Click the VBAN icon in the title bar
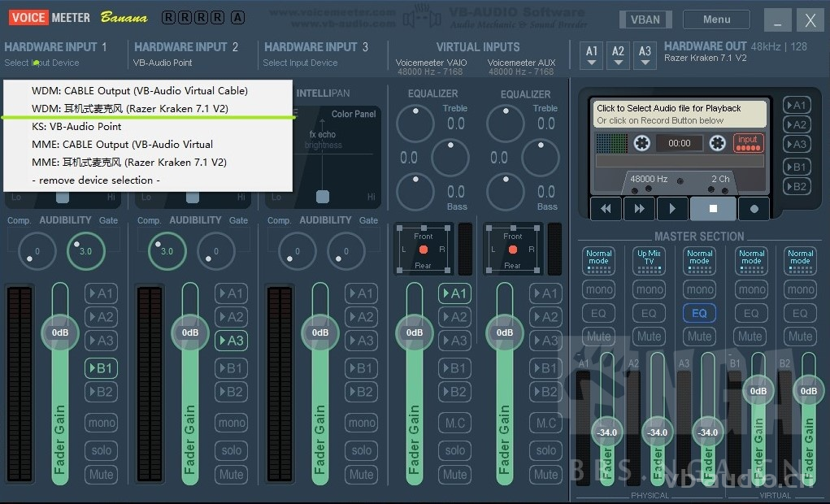This screenshot has height=504, width=830. point(645,19)
